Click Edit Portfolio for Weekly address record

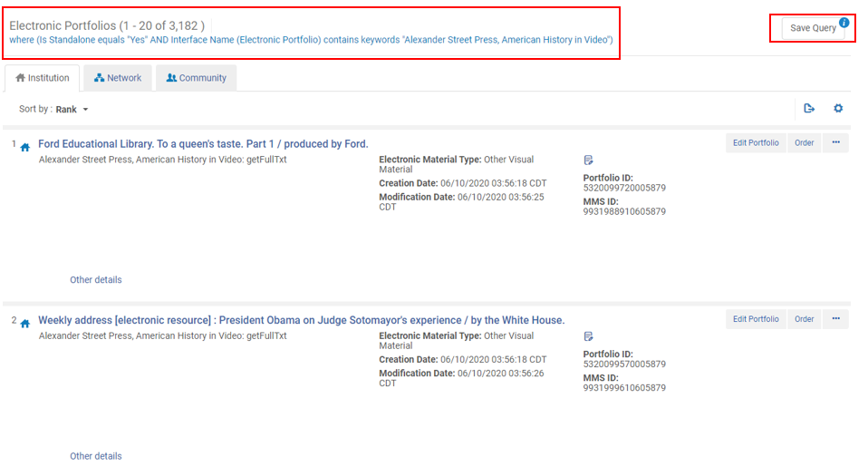pyautogui.click(x=756, y=319)
